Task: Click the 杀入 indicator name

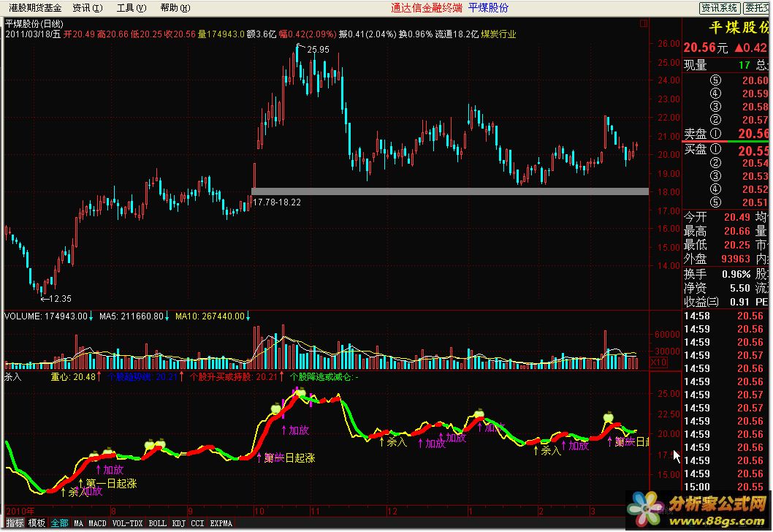Action: (x=13, y=377)
